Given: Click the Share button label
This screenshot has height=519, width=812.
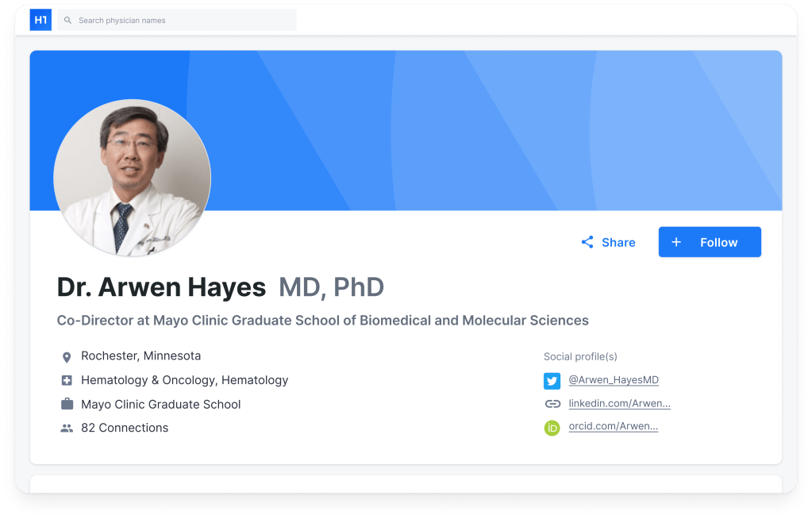Looking at the screenshot, I should pyautogui.click(x=618, y=242).
